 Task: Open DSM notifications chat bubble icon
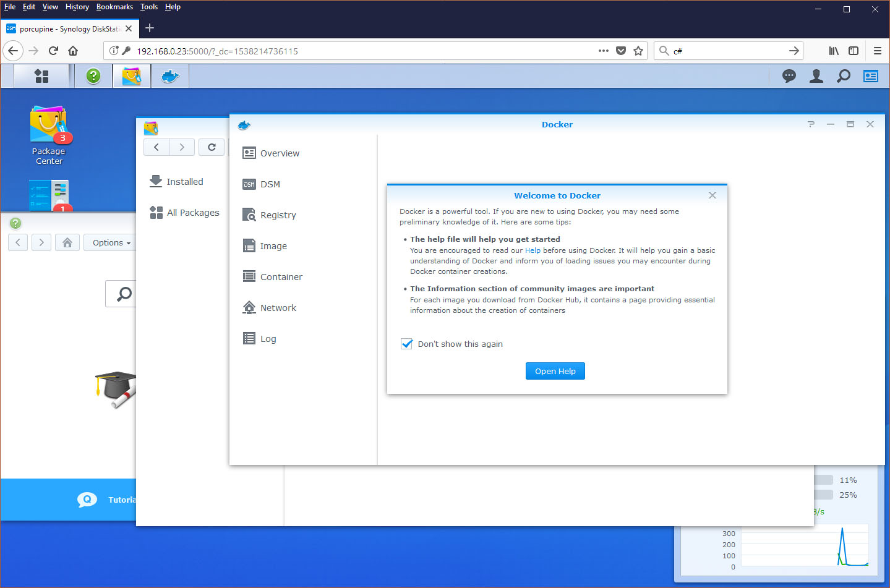[x=789, y=76]
